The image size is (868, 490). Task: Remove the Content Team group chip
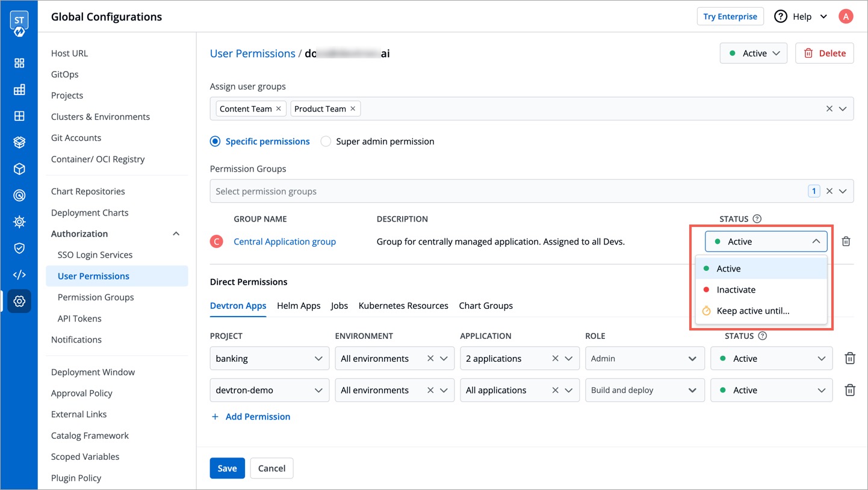[278, 109]
